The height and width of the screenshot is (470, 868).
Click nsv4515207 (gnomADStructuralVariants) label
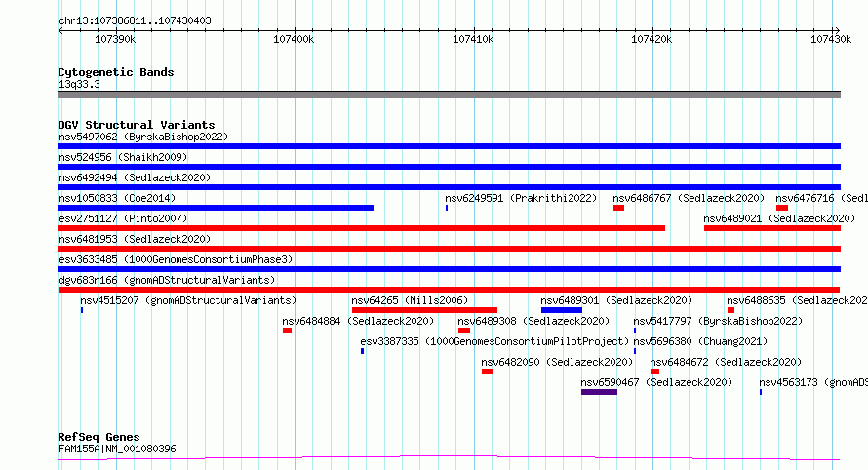[188, 300]
